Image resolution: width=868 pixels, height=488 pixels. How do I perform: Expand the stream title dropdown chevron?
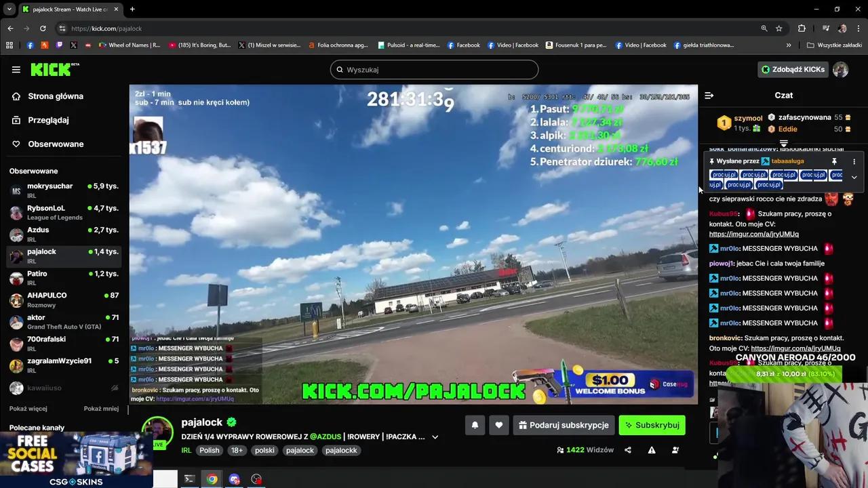point(435,437)
